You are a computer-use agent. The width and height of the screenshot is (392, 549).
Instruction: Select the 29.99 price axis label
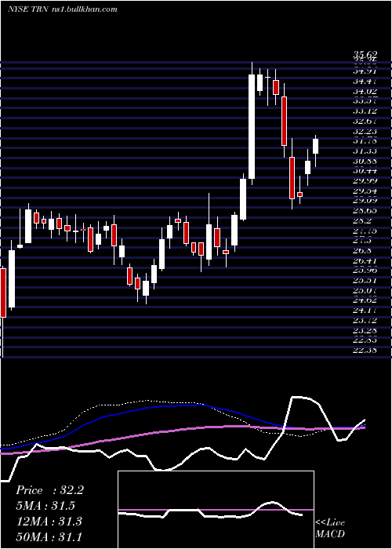(365, 181)
